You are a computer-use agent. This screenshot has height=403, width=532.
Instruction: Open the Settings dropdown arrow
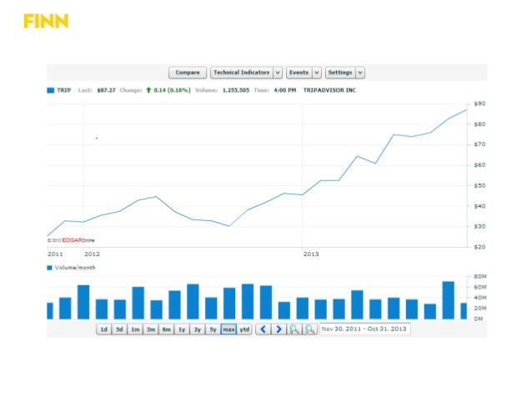tap(360, 73)
